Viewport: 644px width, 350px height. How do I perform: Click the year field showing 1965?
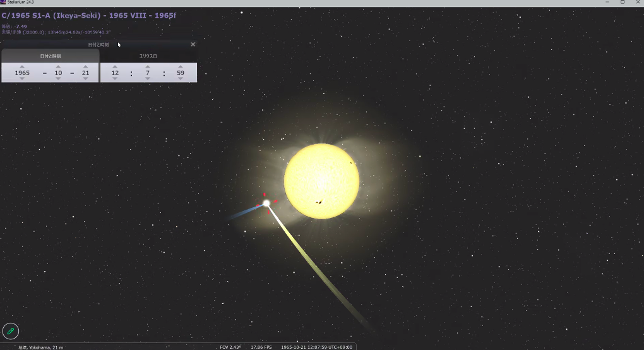point(22,73)
